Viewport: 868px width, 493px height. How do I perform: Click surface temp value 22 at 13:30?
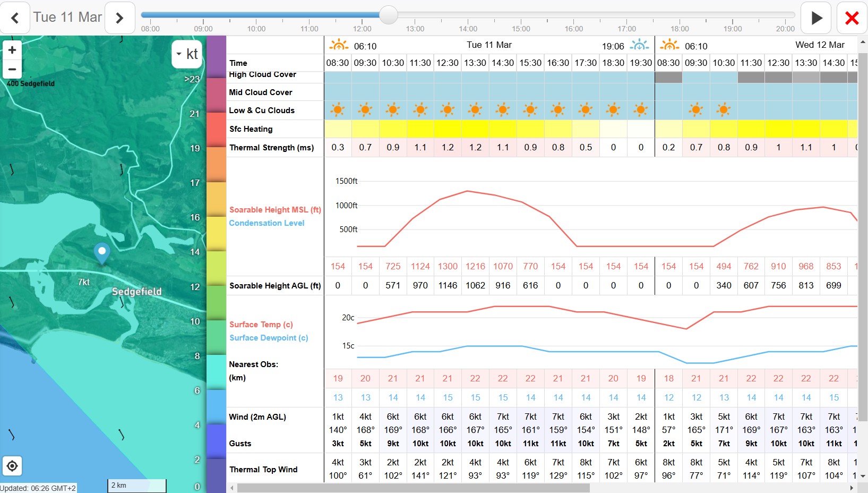coord(475,378)
